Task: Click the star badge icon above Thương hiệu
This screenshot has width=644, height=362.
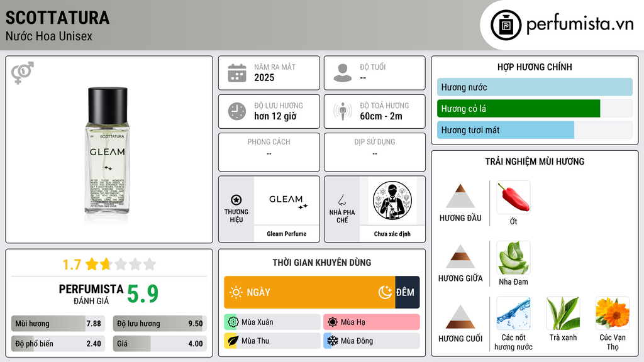Action: point(236,200)
